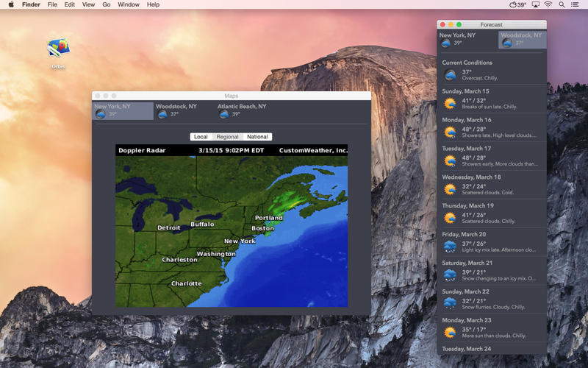
Task: Open the View menu
Action: 88,4
